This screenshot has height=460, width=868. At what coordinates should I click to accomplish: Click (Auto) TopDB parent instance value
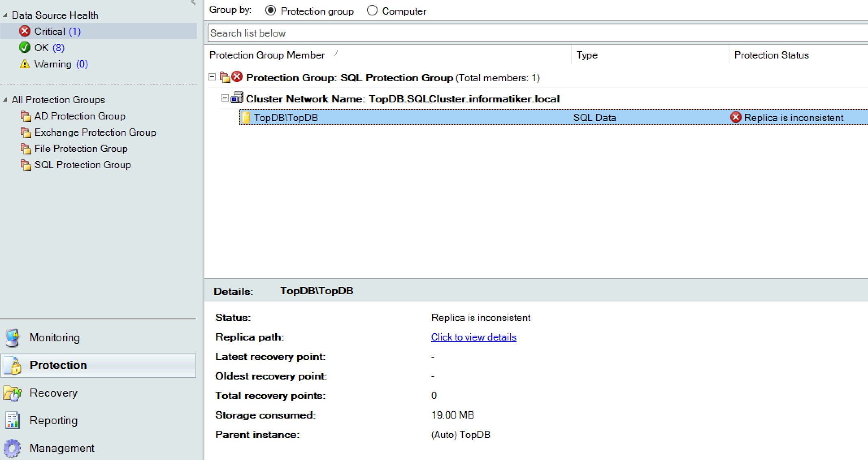coord(461,435)
